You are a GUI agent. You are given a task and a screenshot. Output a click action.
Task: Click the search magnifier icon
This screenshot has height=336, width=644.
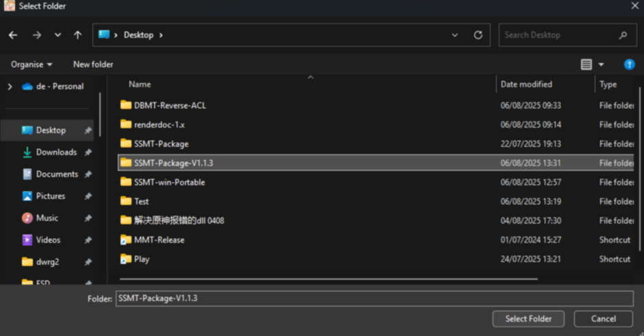point(623,35)
